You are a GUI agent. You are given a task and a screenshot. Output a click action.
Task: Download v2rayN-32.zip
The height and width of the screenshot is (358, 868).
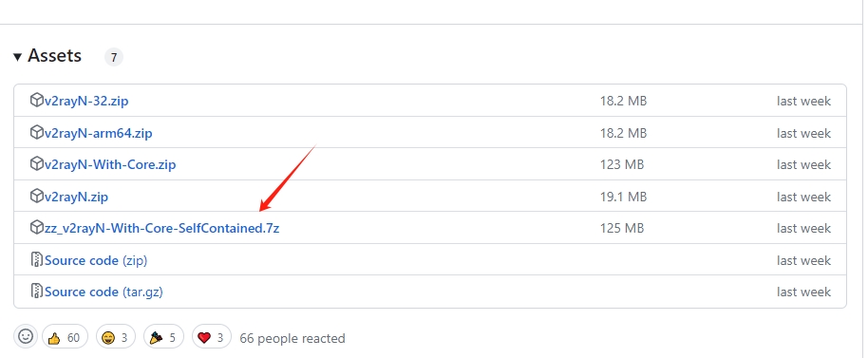86,102
